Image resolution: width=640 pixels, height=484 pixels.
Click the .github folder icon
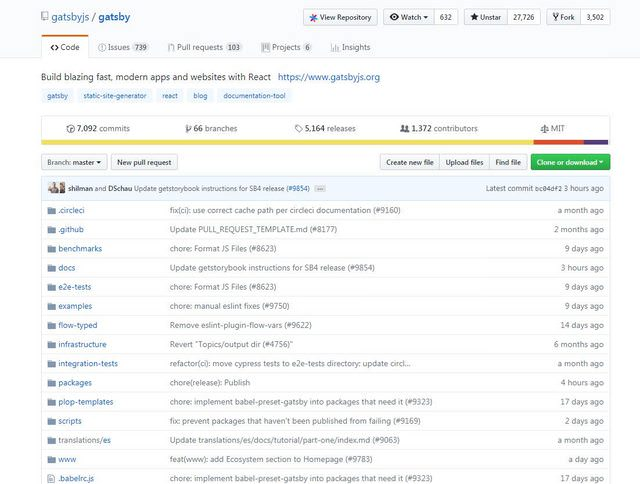tap(51, 230)
